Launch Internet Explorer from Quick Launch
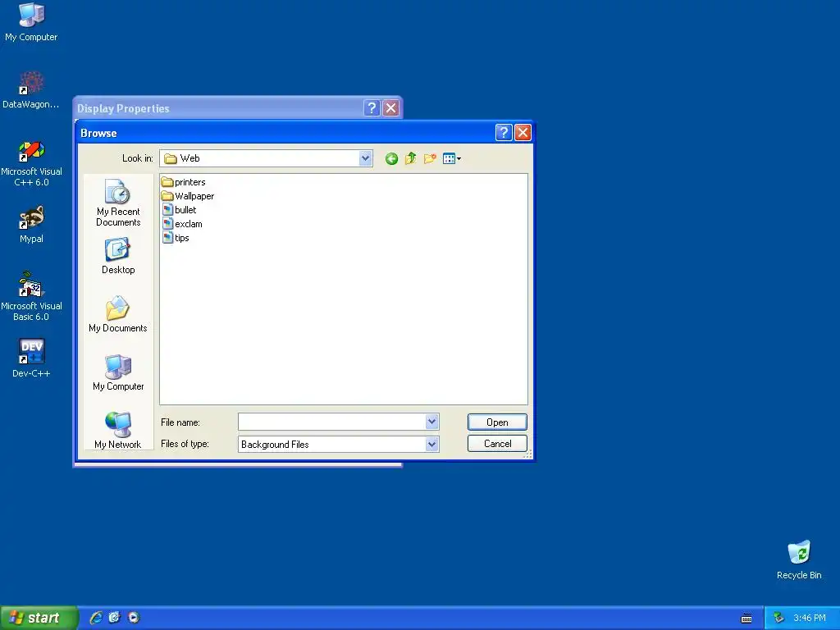840x630 pixels. click(96, 618)
